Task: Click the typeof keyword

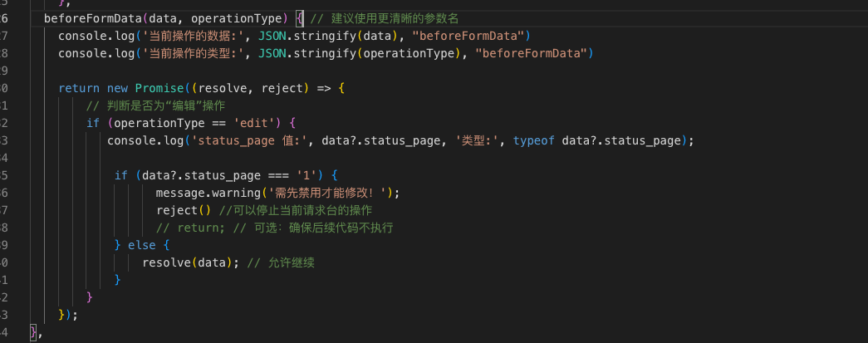Action: pyautogui.click(x=534, y=140)
